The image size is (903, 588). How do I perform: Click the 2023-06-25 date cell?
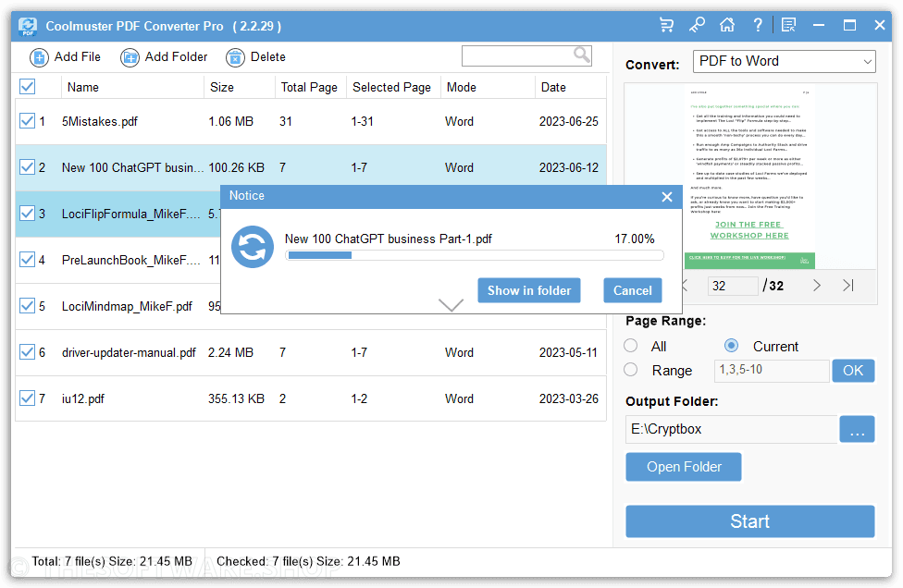(569, 121)
